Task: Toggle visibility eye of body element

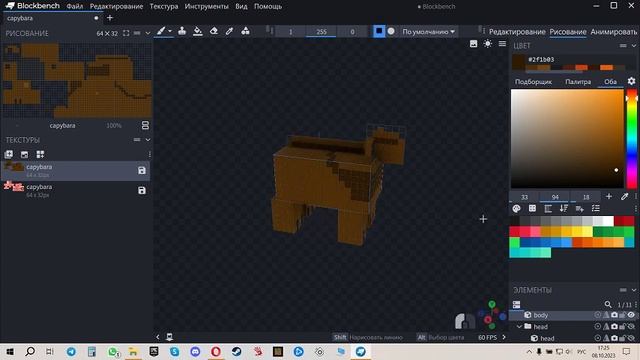Action: (x=631, y=315)
